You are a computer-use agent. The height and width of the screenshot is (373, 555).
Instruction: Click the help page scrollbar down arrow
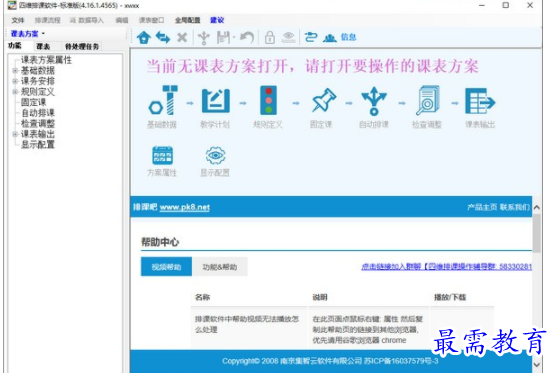click(x=537, y=364)
